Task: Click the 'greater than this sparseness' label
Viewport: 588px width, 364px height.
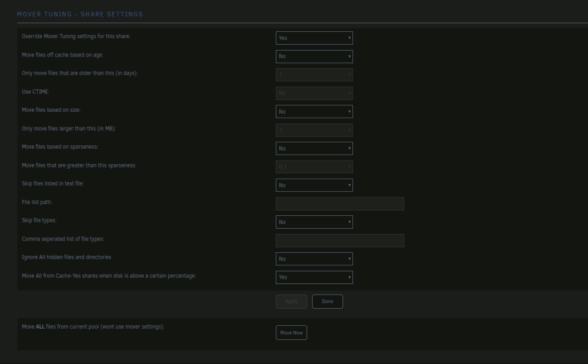Action: pos(79,165)
